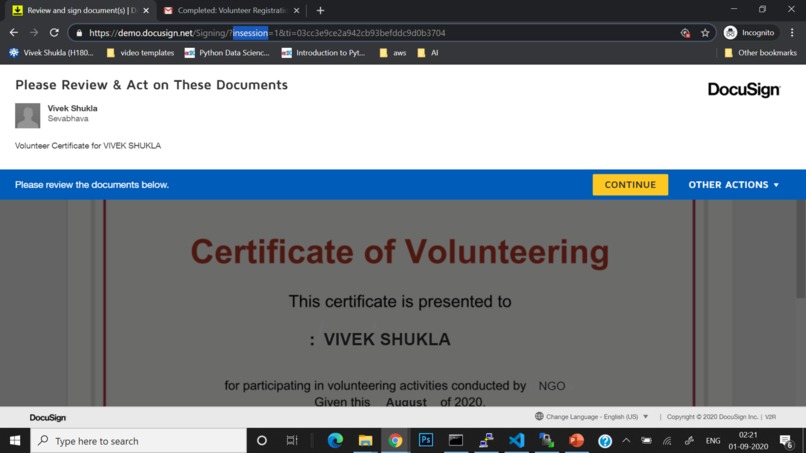Click the document vertical scrollbar
The height and width of the screenshot is (453, 806).
click(800, 248)
